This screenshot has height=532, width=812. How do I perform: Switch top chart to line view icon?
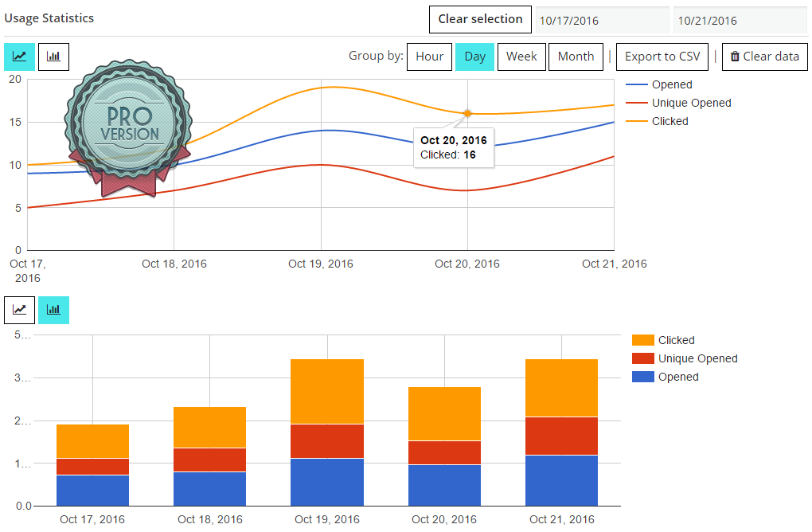click(x=20, y=57)
